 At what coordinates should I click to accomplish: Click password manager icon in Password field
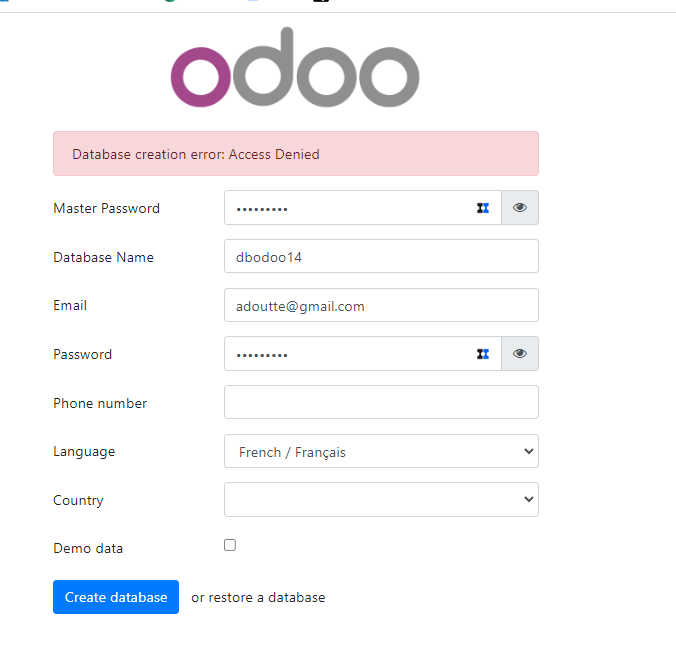pos(483,354)
